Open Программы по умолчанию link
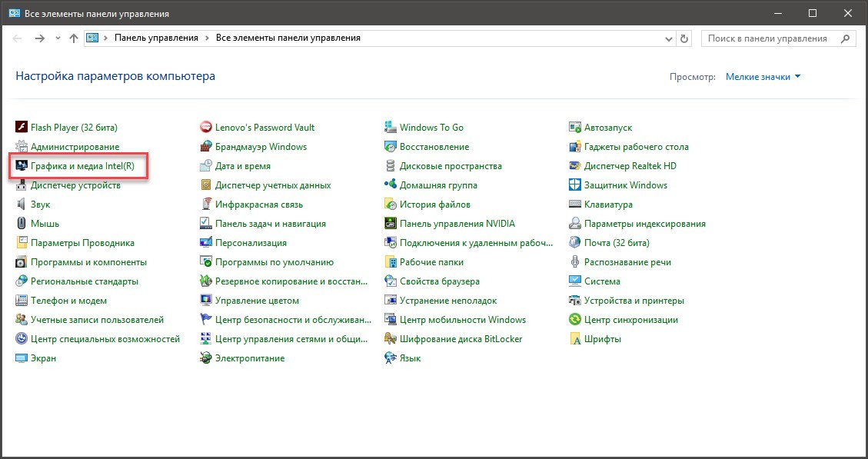Viewport: 868px width, 459px height. click(274, 262)
